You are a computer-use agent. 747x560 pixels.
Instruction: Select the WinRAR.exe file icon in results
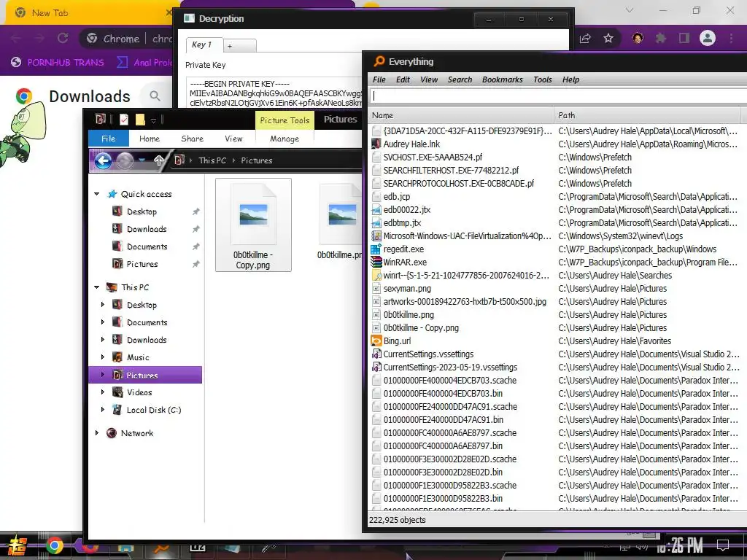coord(376,262)
